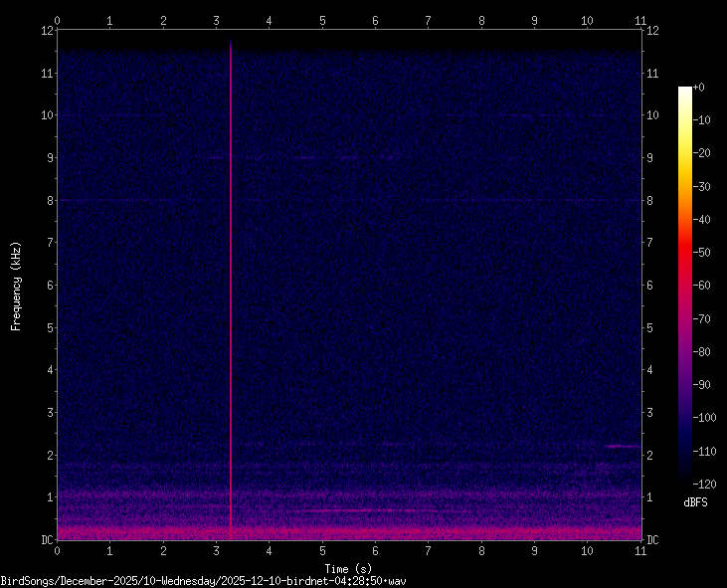Click the 0 second tick on top axis
The height and width of the screenshot is (588, 727).
click(x=57, y=19)
